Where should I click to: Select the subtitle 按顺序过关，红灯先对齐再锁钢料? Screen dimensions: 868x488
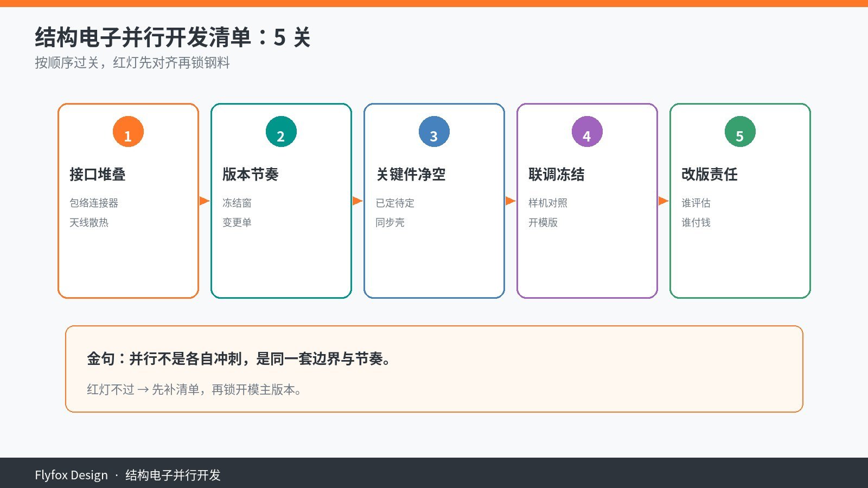coord(132,63)
